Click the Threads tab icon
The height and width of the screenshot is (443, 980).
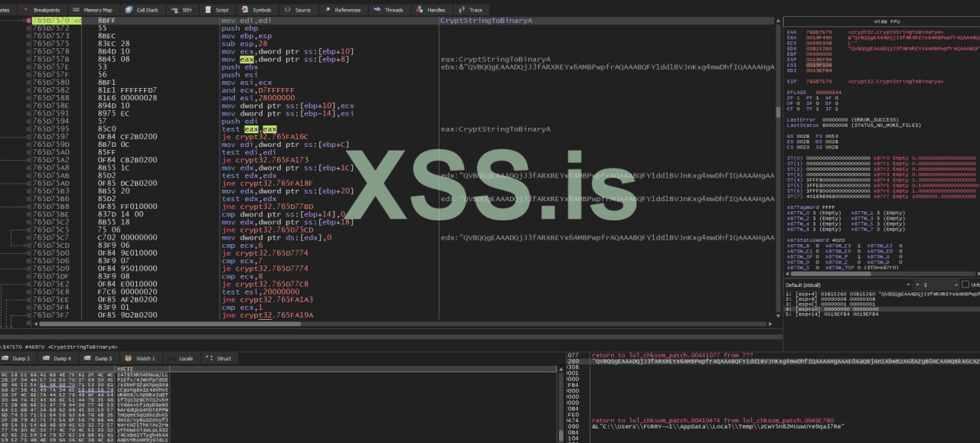pos(377,10)
